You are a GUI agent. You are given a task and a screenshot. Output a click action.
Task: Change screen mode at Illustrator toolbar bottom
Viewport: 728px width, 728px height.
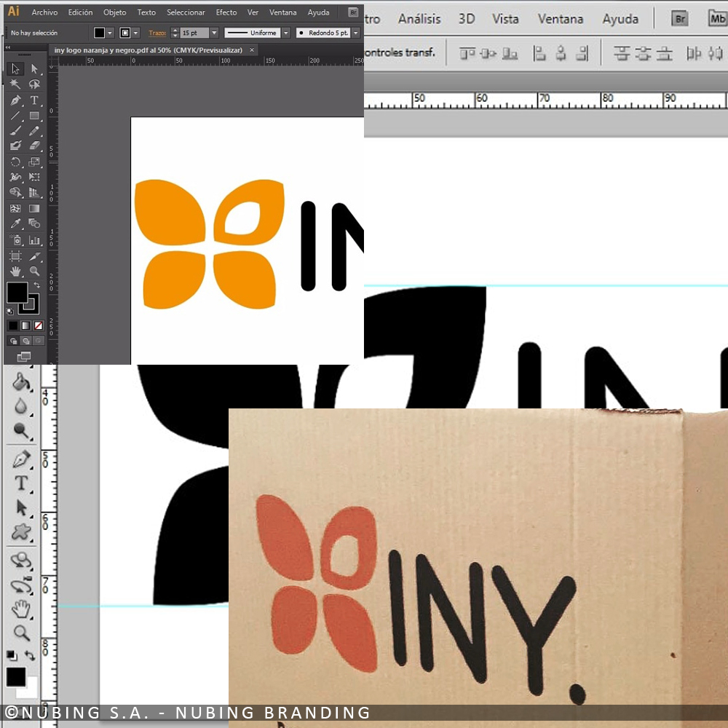coord(24,357)
